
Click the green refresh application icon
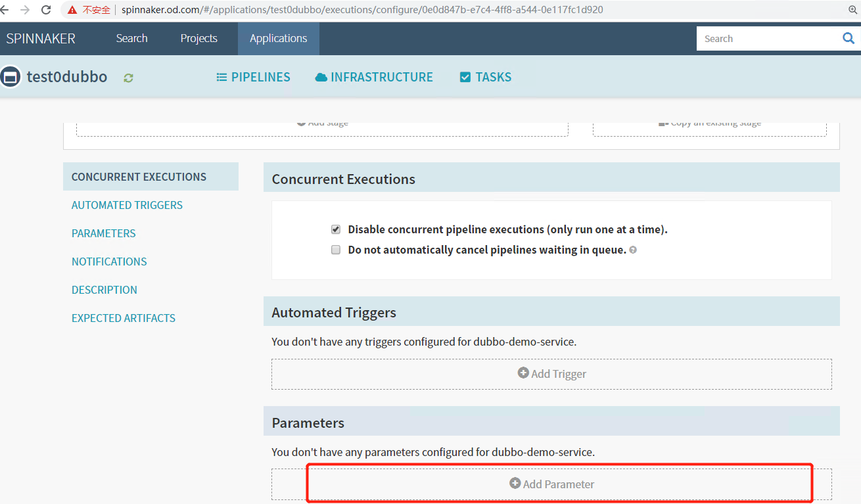pyautogui.click(x=128, y=78)
